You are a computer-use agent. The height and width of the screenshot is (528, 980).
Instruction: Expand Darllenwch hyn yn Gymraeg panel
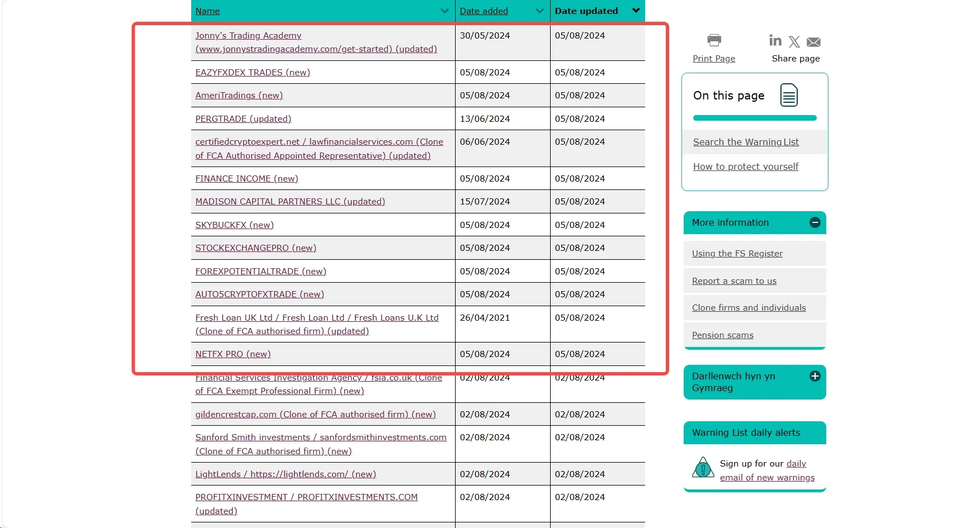[x=815, y=376]
